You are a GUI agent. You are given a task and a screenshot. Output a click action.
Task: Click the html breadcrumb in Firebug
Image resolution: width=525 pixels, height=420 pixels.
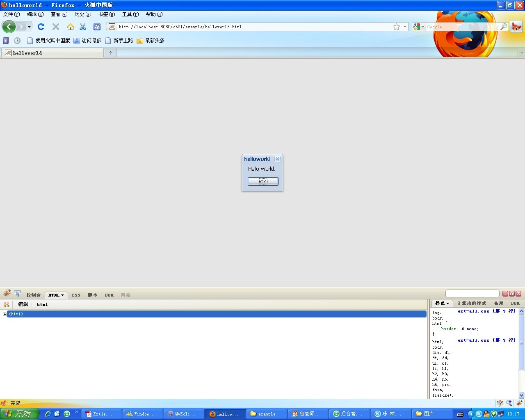[42, 304]
